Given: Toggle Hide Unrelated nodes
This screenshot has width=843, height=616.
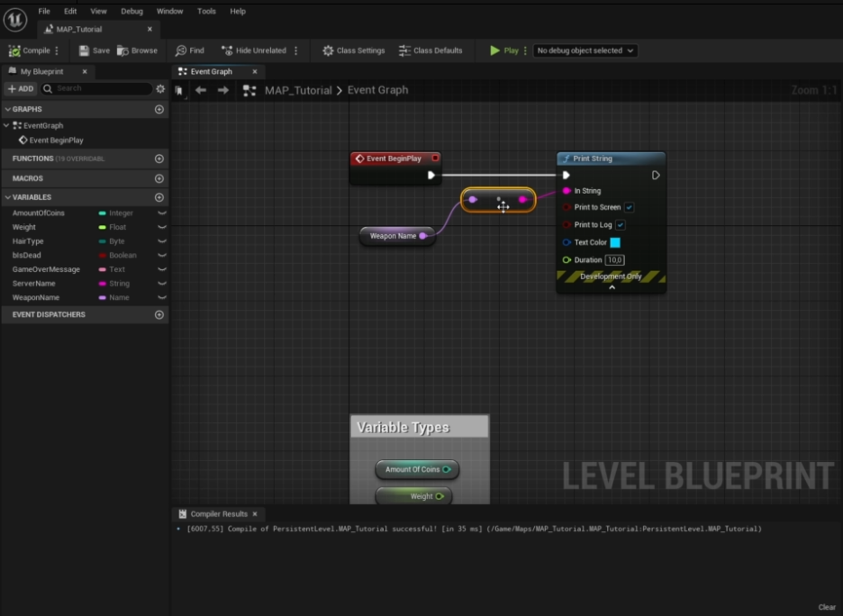Looking at the screenshot, I should (254, 50).
